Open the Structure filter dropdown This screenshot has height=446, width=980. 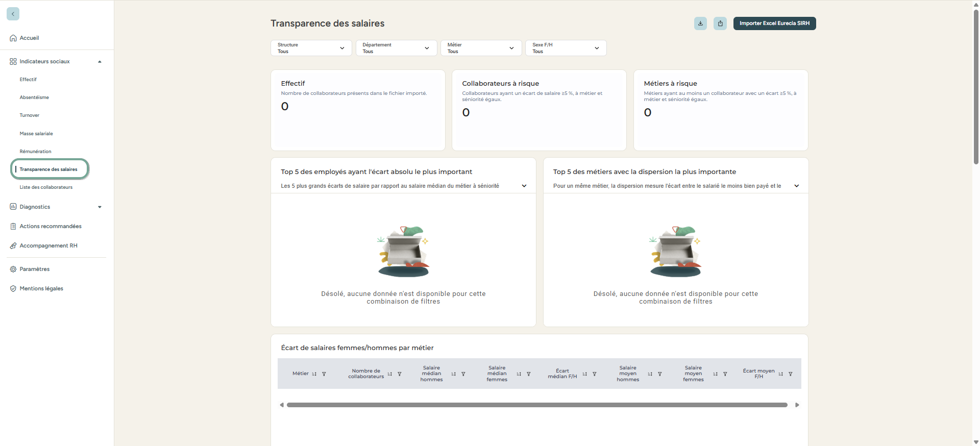point(311,48)
